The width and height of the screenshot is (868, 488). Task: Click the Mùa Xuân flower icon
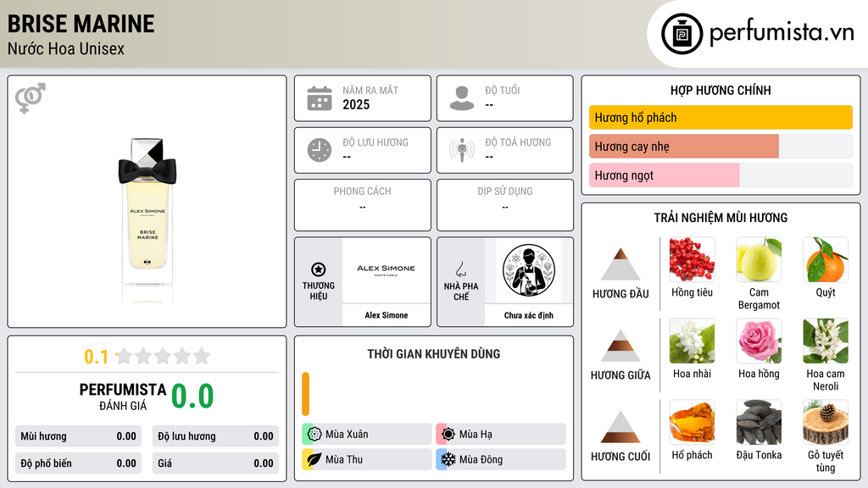point(314,435)
